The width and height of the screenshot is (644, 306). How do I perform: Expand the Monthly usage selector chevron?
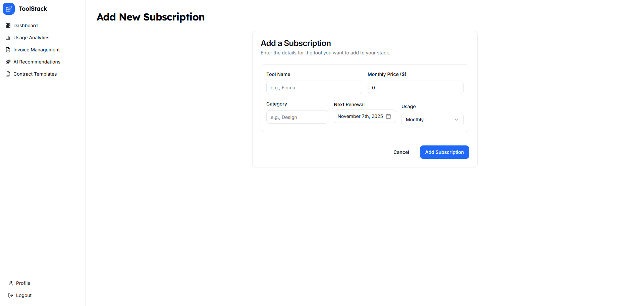point(456,120)
